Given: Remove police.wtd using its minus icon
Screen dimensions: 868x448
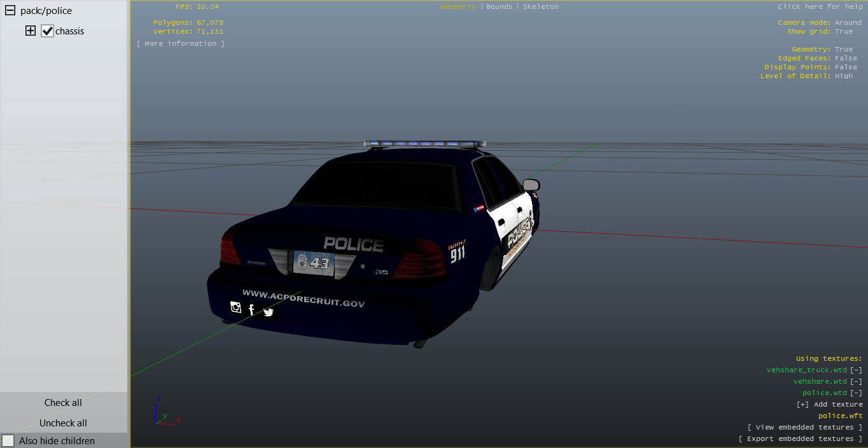Looking at the screenshot, I should tap(856, 393).
